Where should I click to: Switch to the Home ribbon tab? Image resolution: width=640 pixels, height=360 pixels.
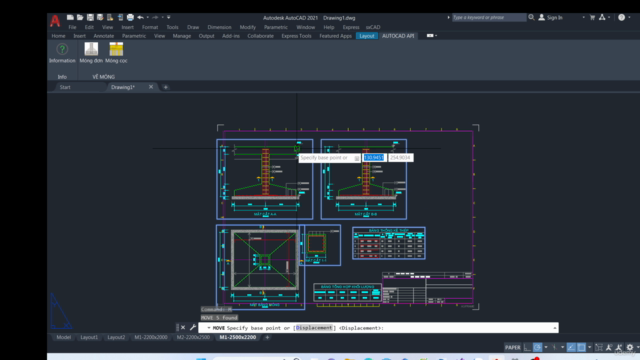pos(58,36)
